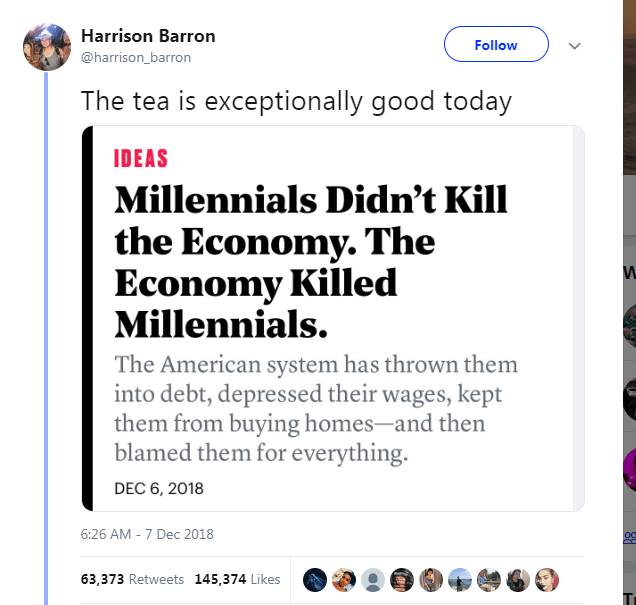Click the sixth liker avatar with blue sky

point(460,579)
